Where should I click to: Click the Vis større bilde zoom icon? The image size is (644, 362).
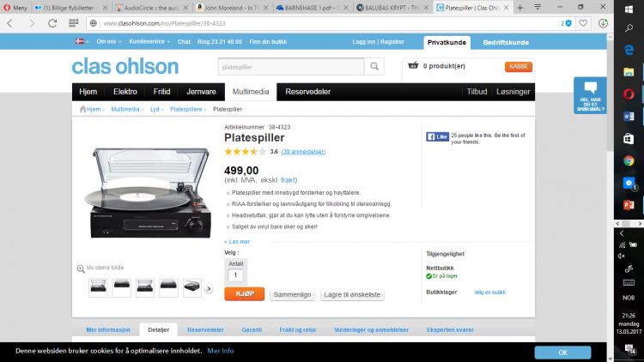point(81,268)
